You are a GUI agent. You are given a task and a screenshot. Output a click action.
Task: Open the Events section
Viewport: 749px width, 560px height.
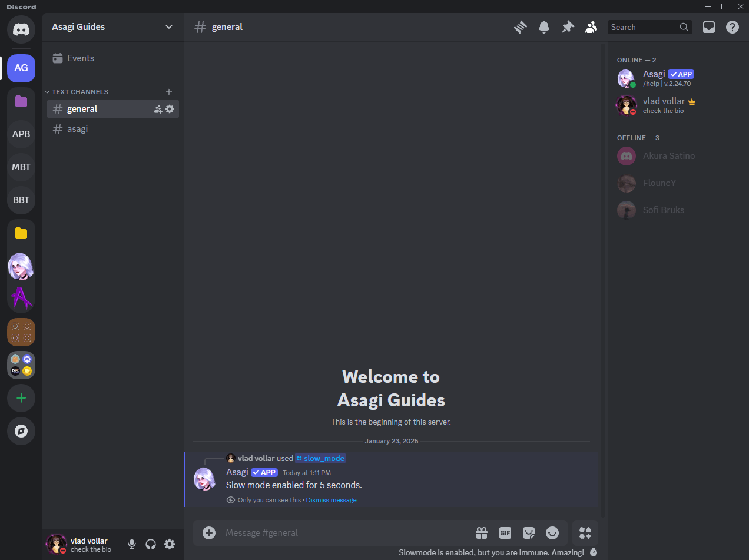[112, 58]
